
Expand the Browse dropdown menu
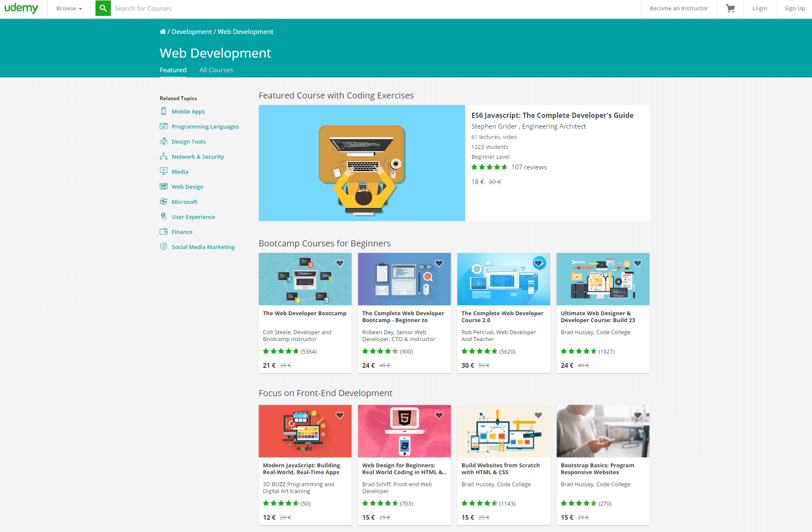tap(69, 9)
